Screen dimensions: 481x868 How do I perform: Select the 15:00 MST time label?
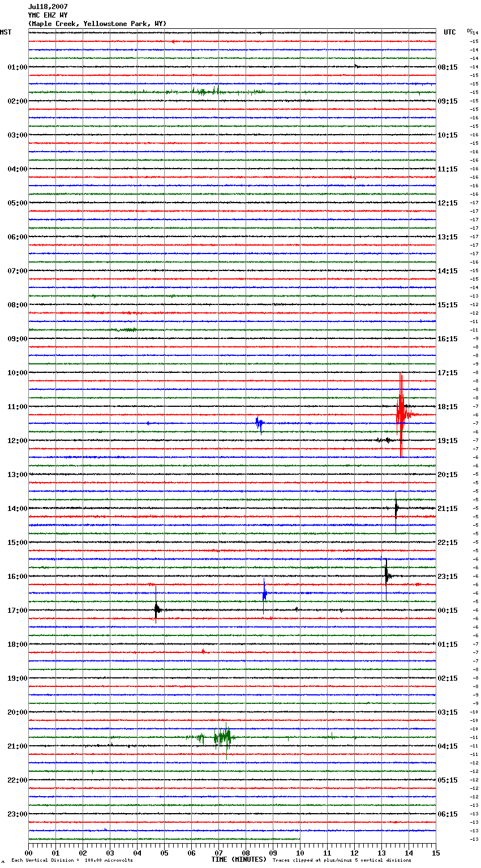(17, 543)
